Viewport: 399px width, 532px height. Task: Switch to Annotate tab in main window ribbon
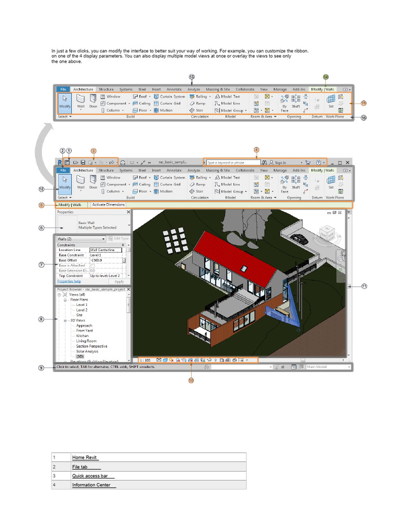174,170
